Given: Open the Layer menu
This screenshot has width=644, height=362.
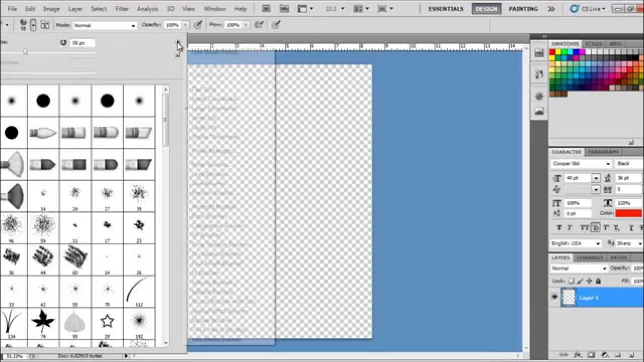Looking at the screenshot, I should click(75, 9).
